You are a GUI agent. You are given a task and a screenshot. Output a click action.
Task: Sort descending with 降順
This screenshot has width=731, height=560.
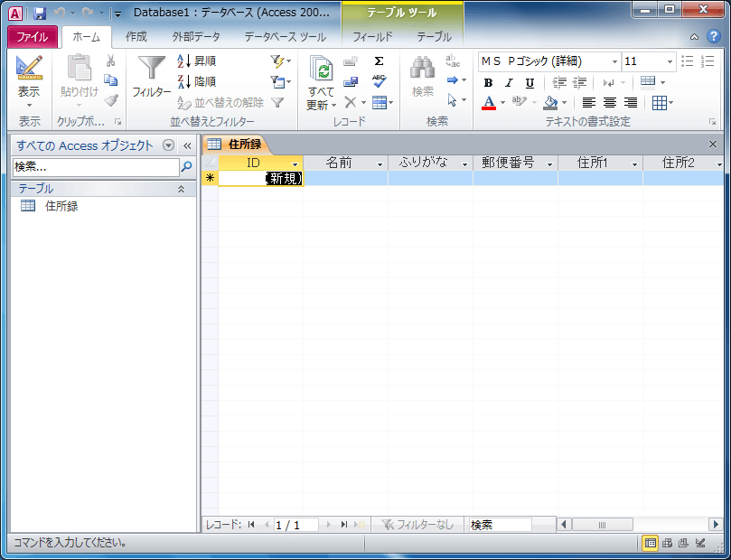196,81
